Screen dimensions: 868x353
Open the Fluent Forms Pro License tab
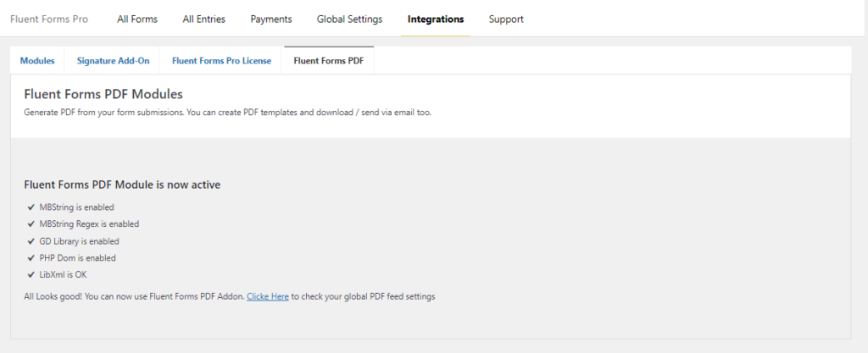[221, 61]
